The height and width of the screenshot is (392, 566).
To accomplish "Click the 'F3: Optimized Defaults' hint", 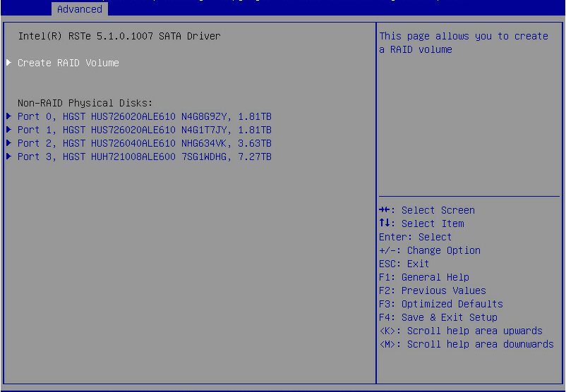I will 441,304.
